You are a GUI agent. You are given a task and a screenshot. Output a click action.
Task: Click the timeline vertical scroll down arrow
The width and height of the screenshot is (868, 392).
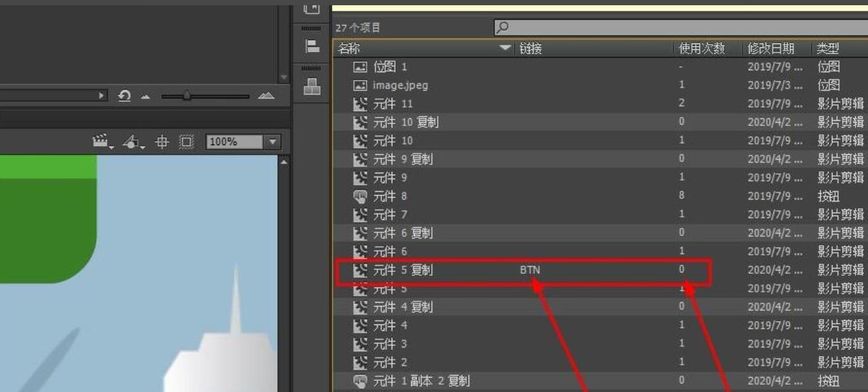[x=284, y=77]
